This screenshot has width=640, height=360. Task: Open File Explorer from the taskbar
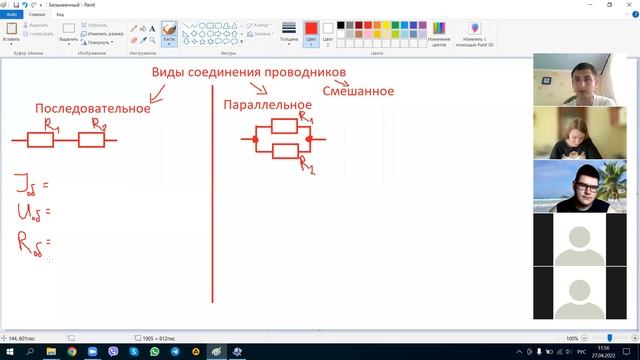[x=51, y=351]
